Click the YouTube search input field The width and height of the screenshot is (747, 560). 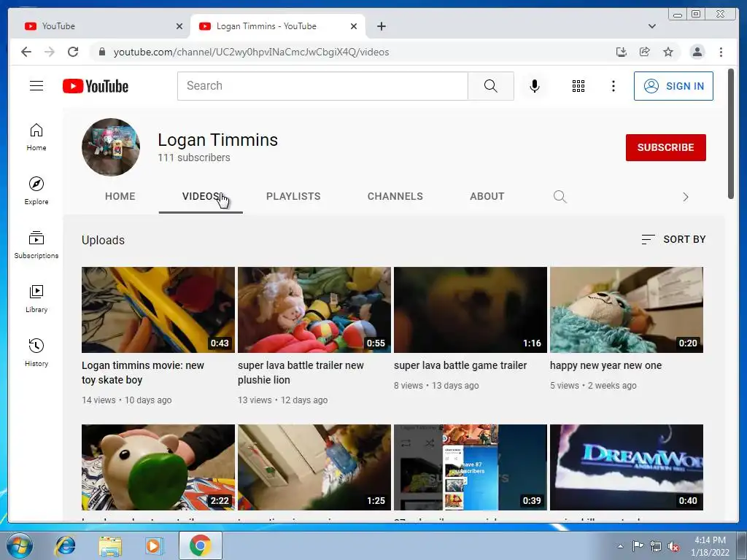click(322, 86)
